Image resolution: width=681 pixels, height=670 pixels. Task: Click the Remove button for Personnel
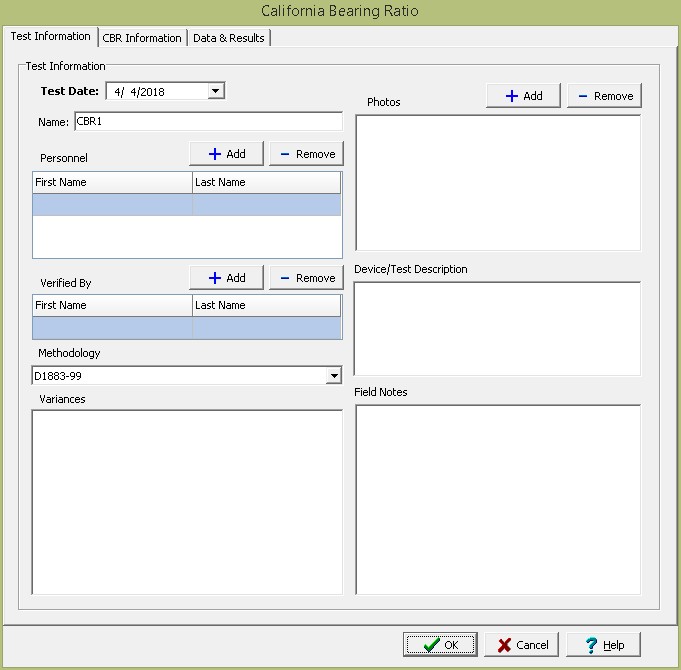click(306, 154)
